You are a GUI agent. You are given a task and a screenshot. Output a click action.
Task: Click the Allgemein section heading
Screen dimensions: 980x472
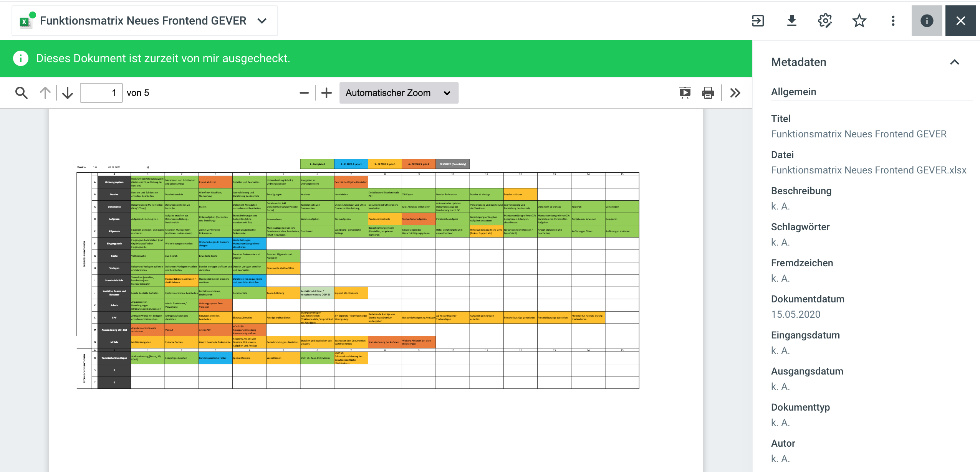[x=793, y=92]
